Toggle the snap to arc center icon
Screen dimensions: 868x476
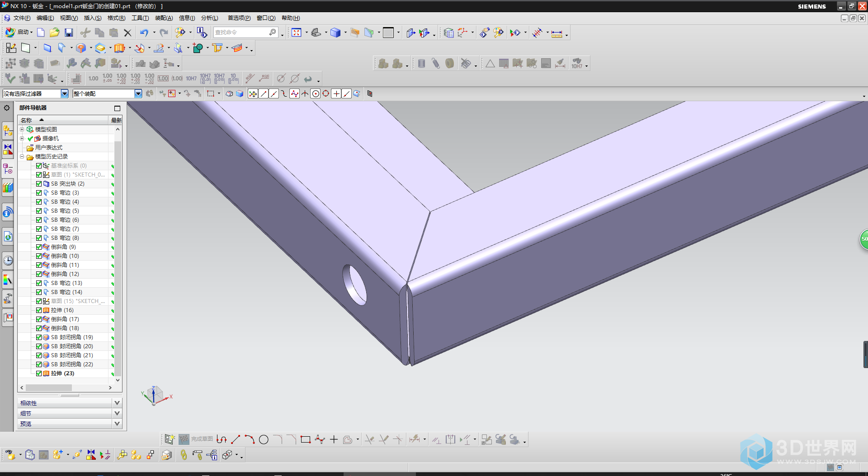click(x=316, y=93)
